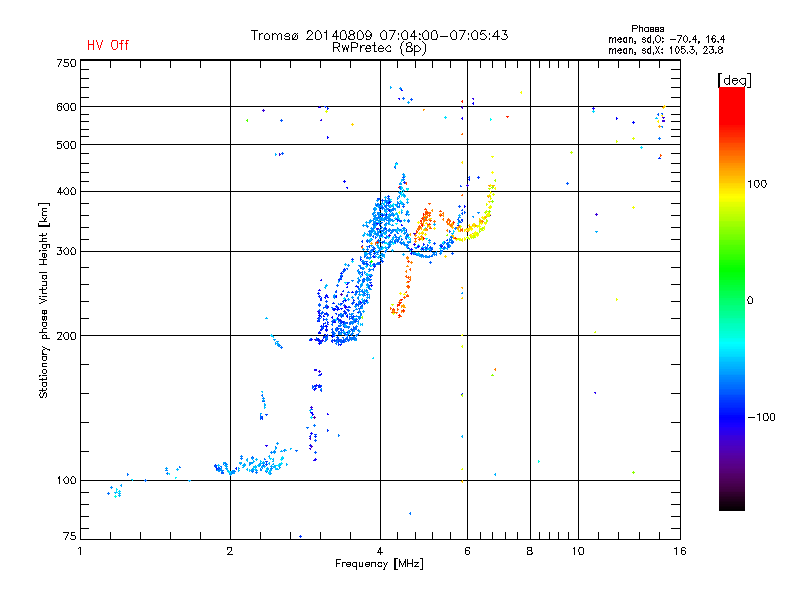
Task: Click the black bottom of the color bar
Action: (732, 503)
